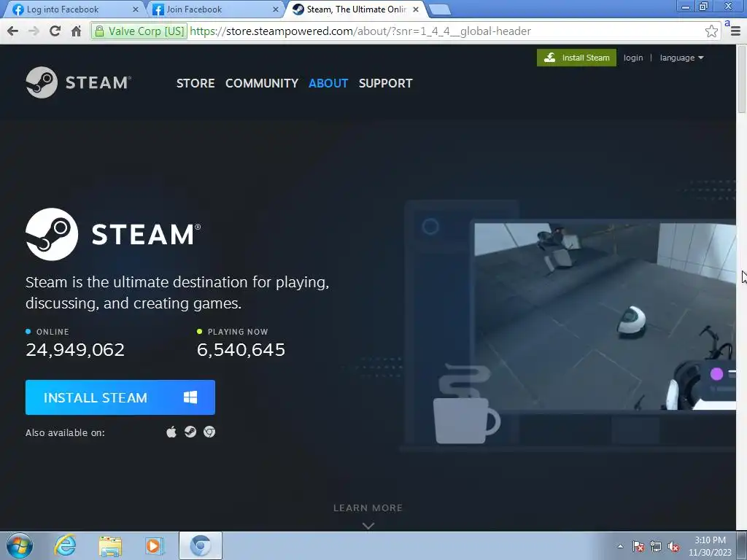
Task: Click the green padlock Valve Corp badge
Action: tap(139, 31)
